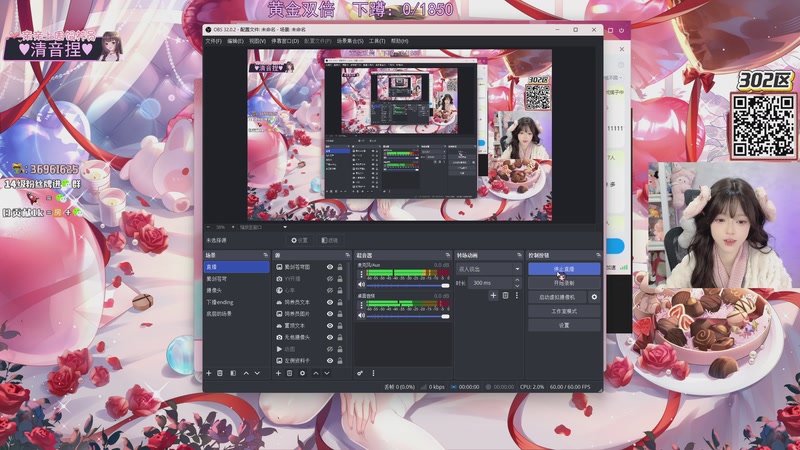Remove the transition with the trash icon

505,295
